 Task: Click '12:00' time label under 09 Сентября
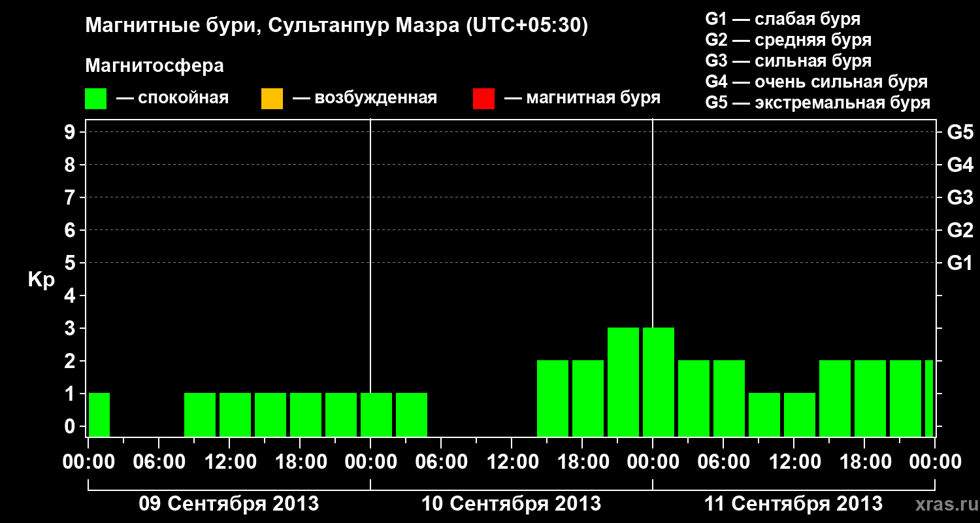coord(229,462)
